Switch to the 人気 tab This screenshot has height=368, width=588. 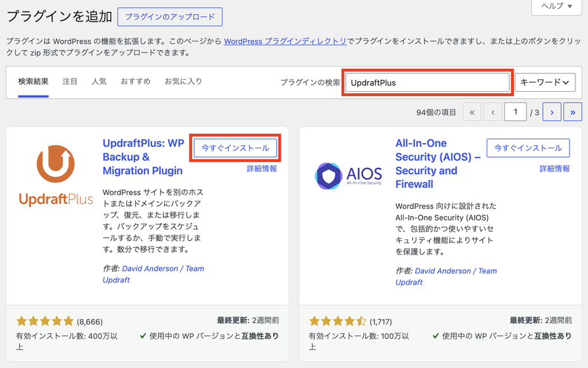click(99, 81)
